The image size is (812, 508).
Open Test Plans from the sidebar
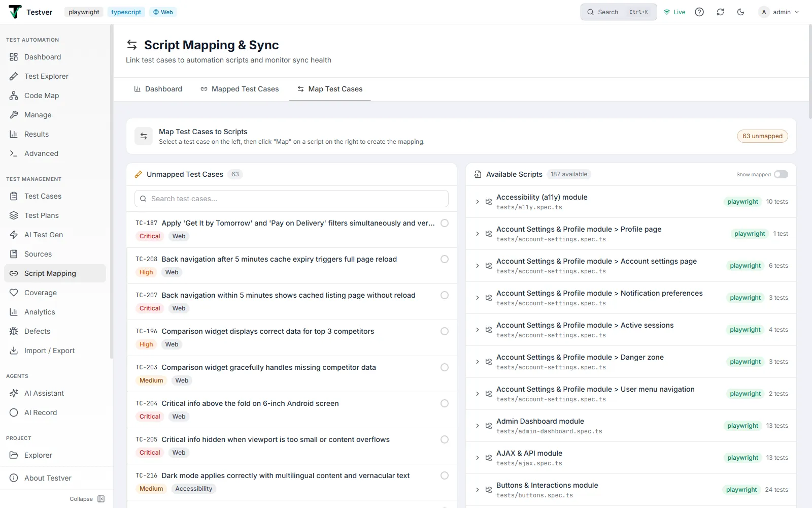pos(55,215)
